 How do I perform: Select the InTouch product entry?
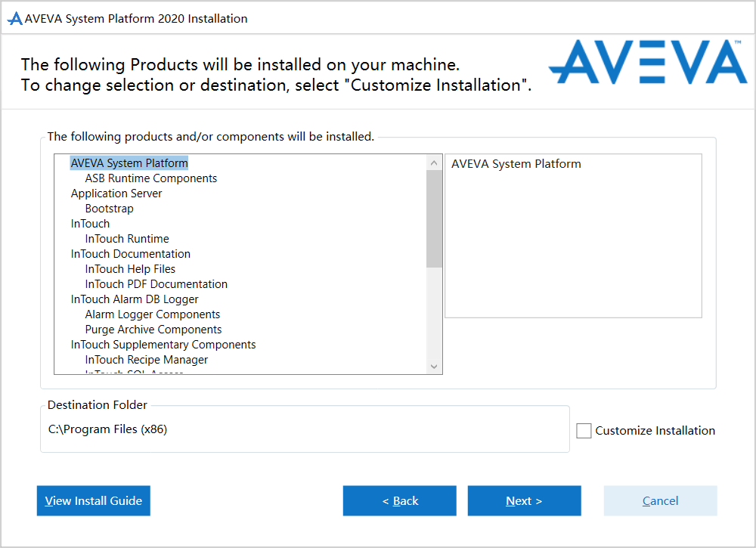tap(90, 224)
